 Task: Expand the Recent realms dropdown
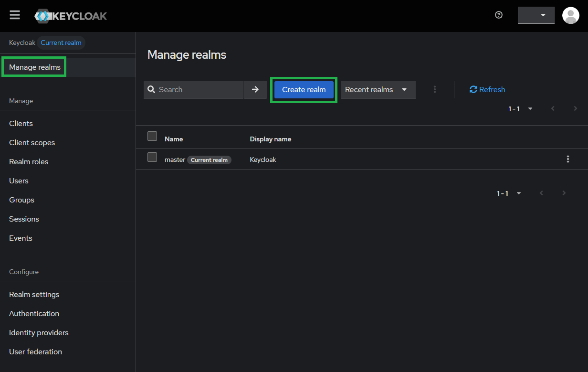tap(378, 89)
